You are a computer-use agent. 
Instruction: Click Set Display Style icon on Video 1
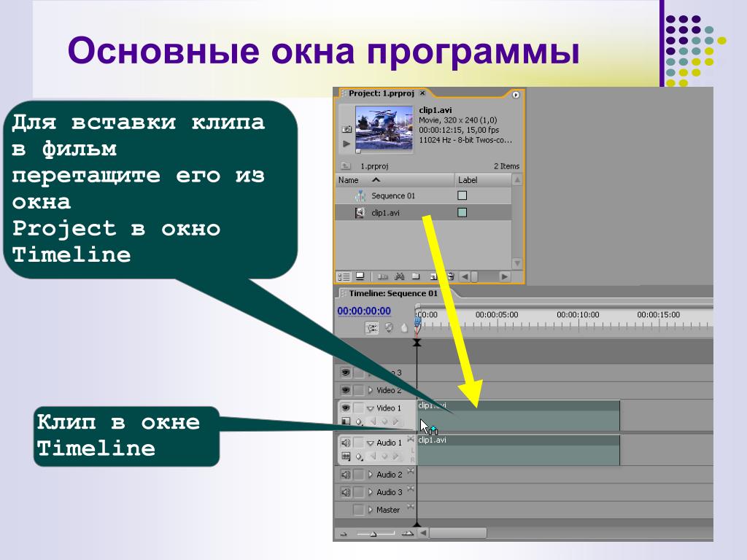[x=346, y=421]
